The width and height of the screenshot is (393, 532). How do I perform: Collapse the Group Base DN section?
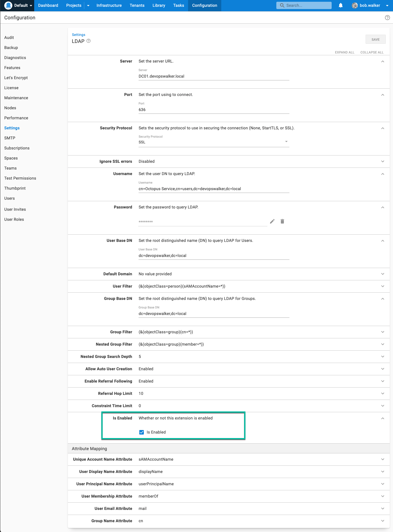tap(383, 299)
